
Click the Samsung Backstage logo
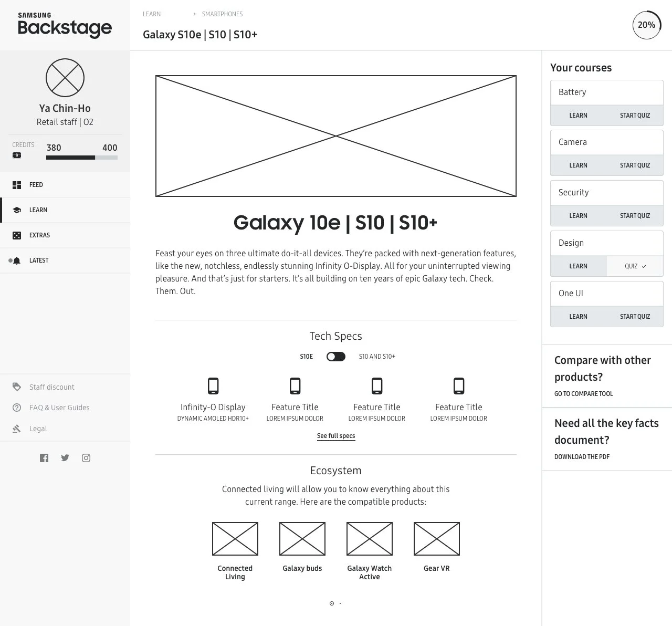click(x=65, y=25)
